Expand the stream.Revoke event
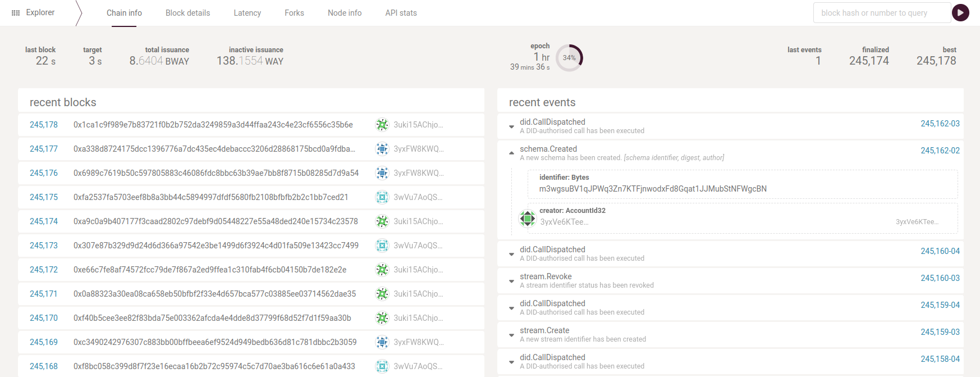Viewport: 980px width, 377px height. coord(511,281)
